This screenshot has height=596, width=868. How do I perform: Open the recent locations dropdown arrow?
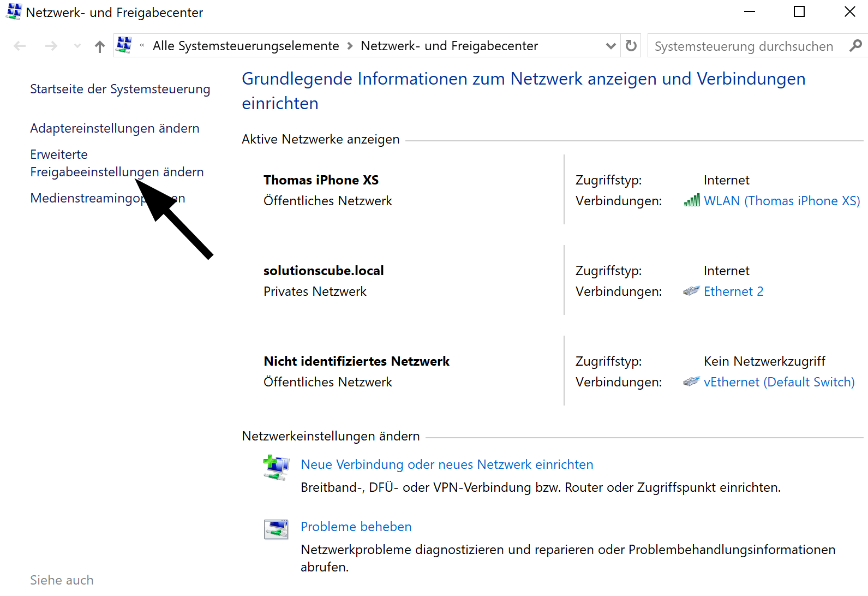pos(77,46)
